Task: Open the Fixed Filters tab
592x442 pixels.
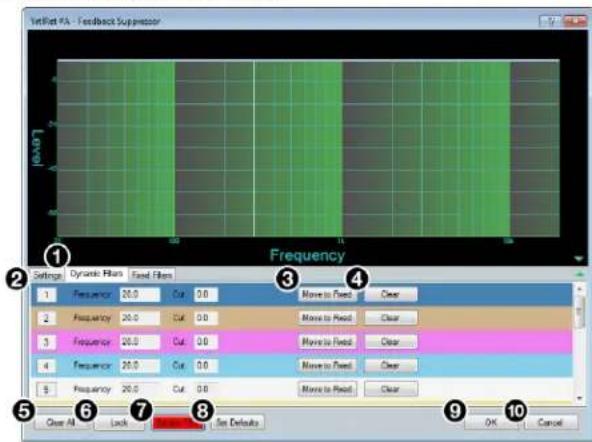Action: [x=152, y=275]
